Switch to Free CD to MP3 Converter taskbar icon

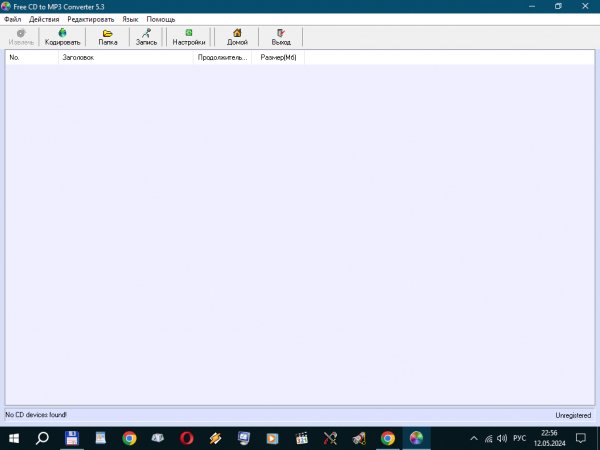(416, 438)
